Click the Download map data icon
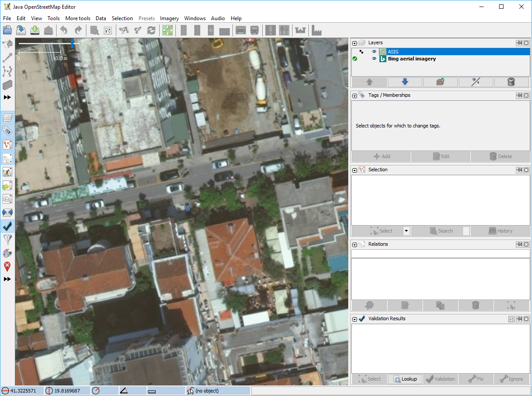Viewport: 532px width, 396px height. 35,30
